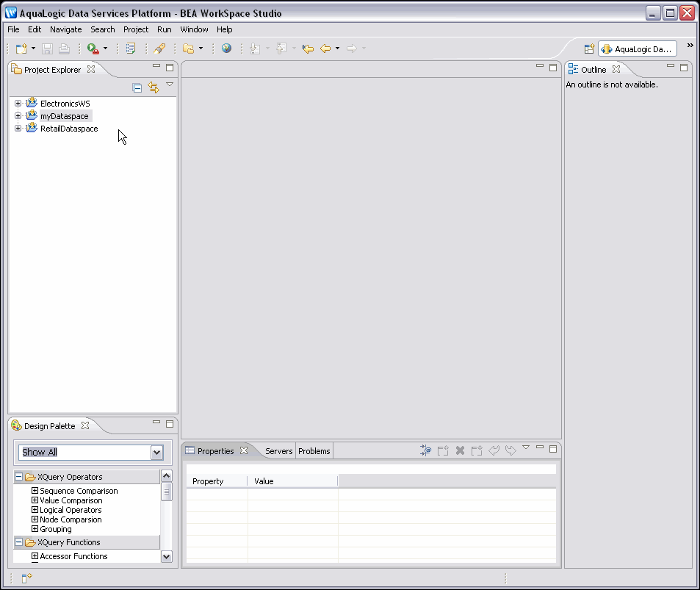The image size is (700, 590).
Task: Minimize the Project Explorer panel
Action: pyautogui.click(x=156, y=65)
